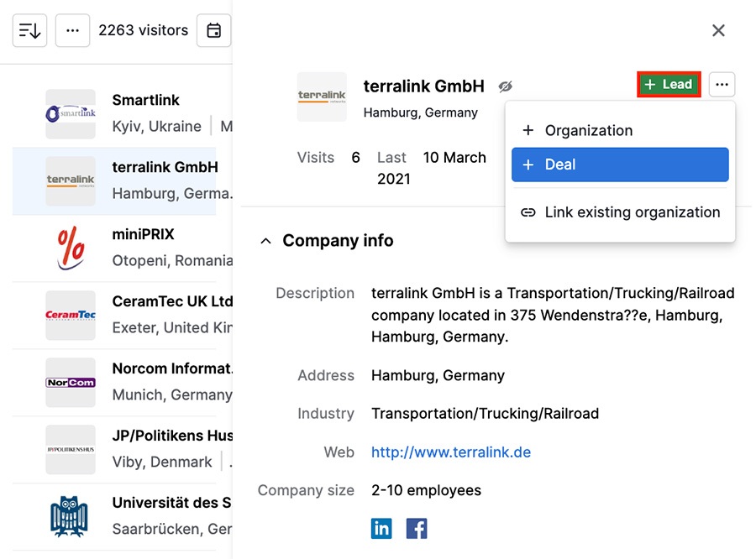Screen dimensions: 756x559
Task: Click the Kyiv, Ukraine location text
Action: pos(157,126)
